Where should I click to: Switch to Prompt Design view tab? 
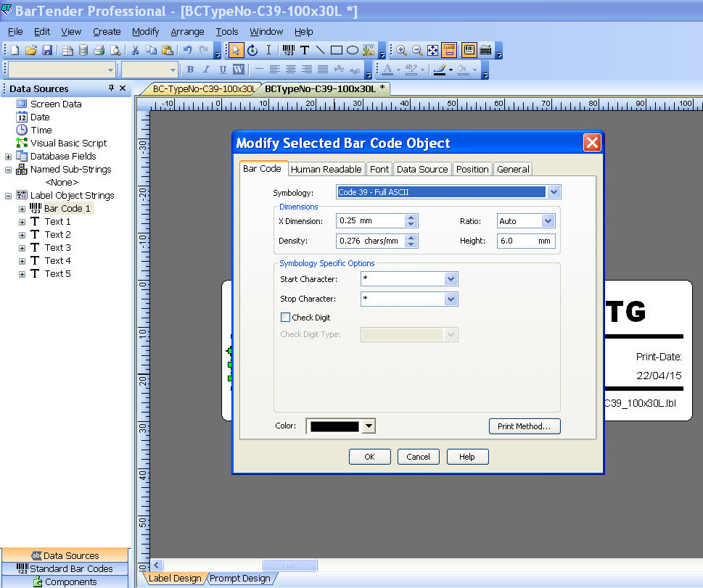(240, 578)
